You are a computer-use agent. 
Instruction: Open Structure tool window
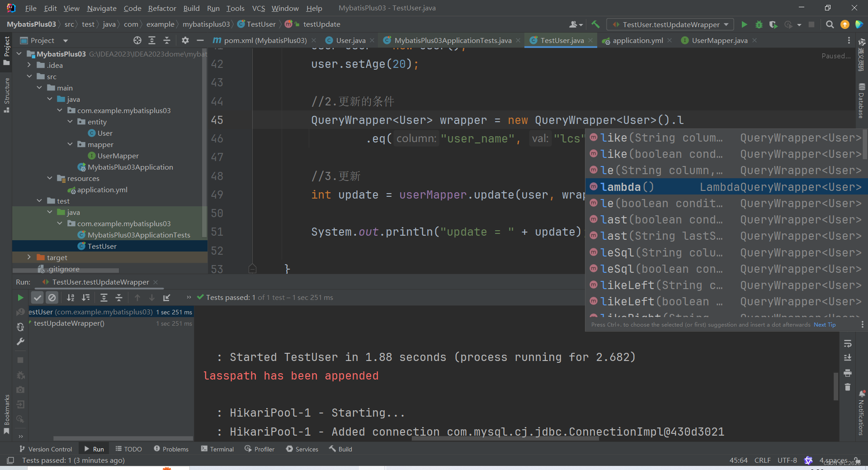point(6,95)
